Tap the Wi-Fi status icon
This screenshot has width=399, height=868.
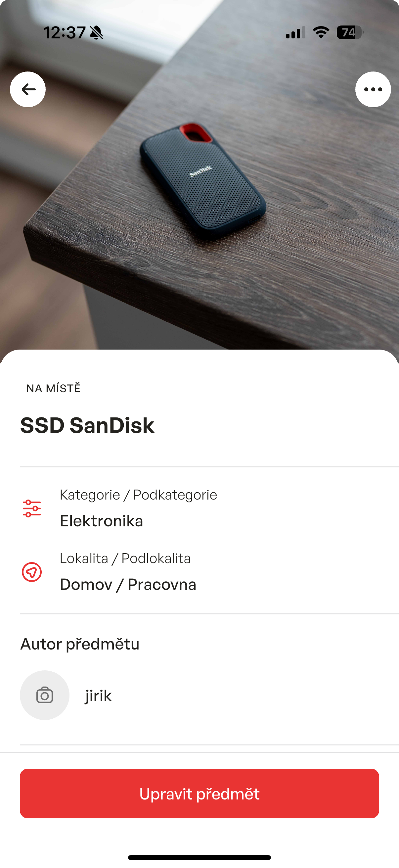(321, 32)
